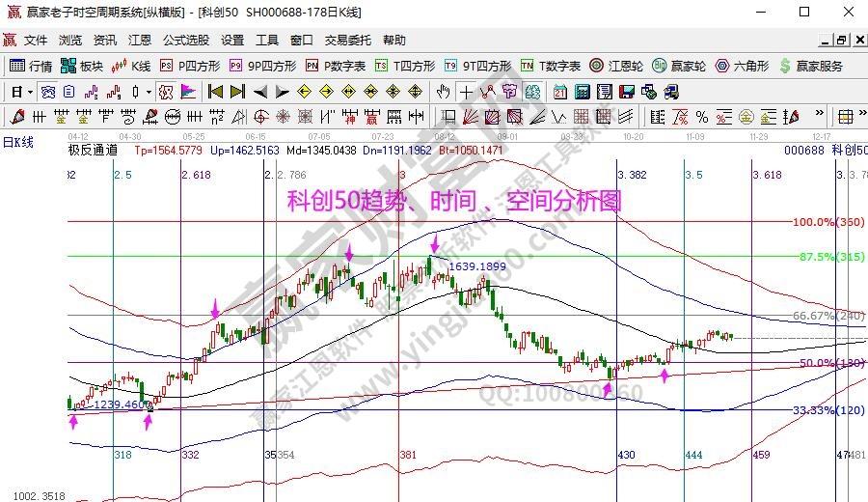Click the 赢家服务 button
The width and height of the screenshot is (868, 502).
click(x=811, y=66)
